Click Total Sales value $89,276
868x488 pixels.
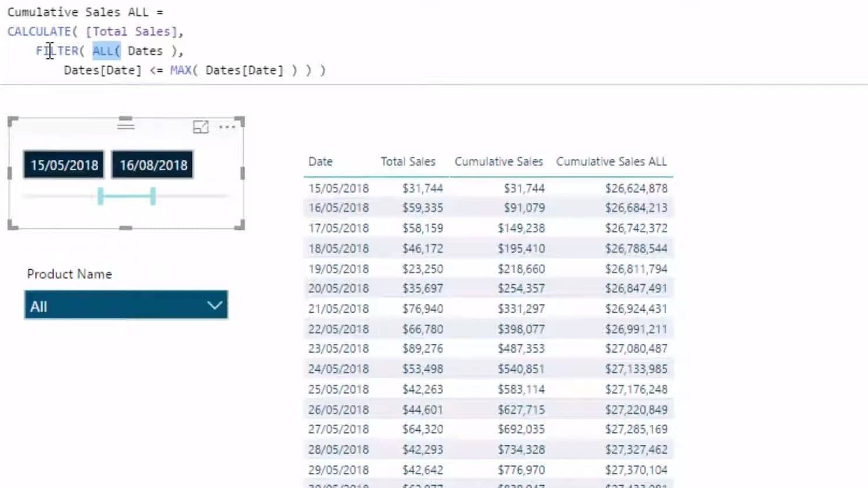coord(422,348)
